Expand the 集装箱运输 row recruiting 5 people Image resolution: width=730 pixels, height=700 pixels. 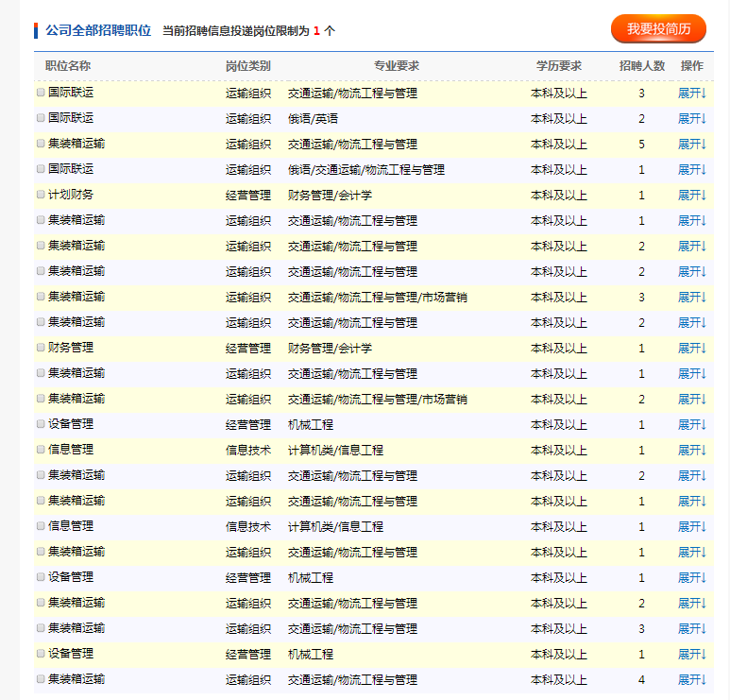(x=691, y=145)
